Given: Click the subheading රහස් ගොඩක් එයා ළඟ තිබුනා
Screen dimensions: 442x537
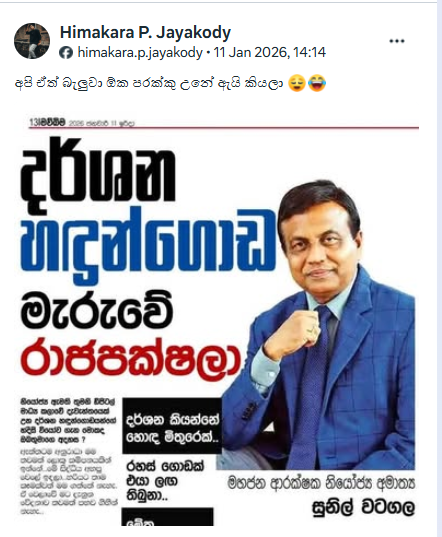Looking at the screenshot, I should (x=166, y=481).
